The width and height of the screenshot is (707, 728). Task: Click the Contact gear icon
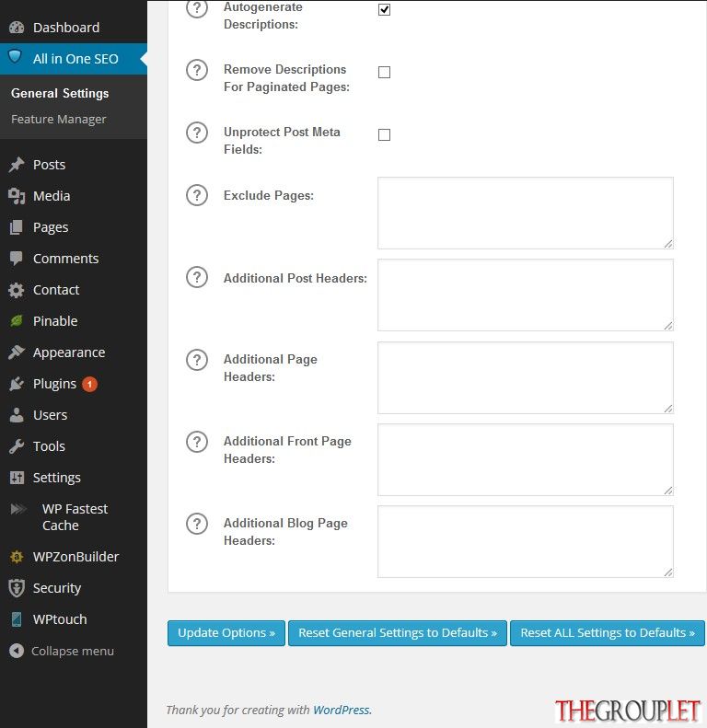pos(17,290)
